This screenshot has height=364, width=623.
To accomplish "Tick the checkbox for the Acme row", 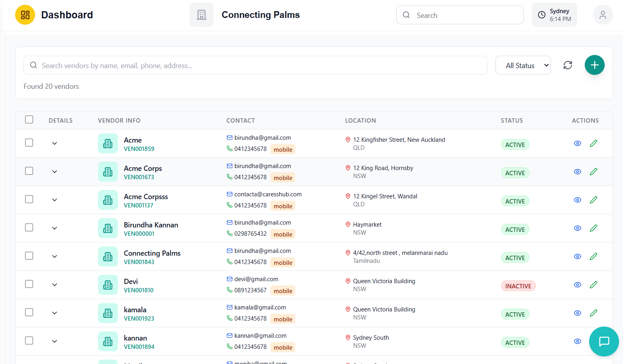I will coord(29,143).
